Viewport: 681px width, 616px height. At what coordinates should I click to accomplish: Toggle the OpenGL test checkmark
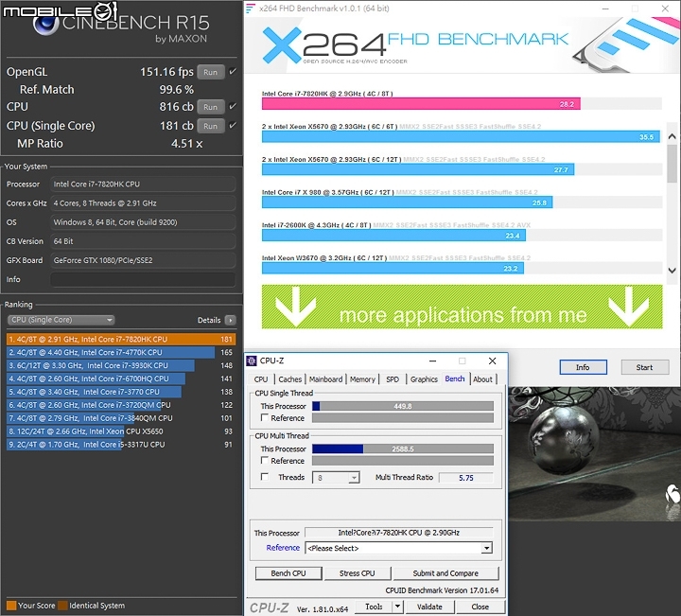click(233, 71)
